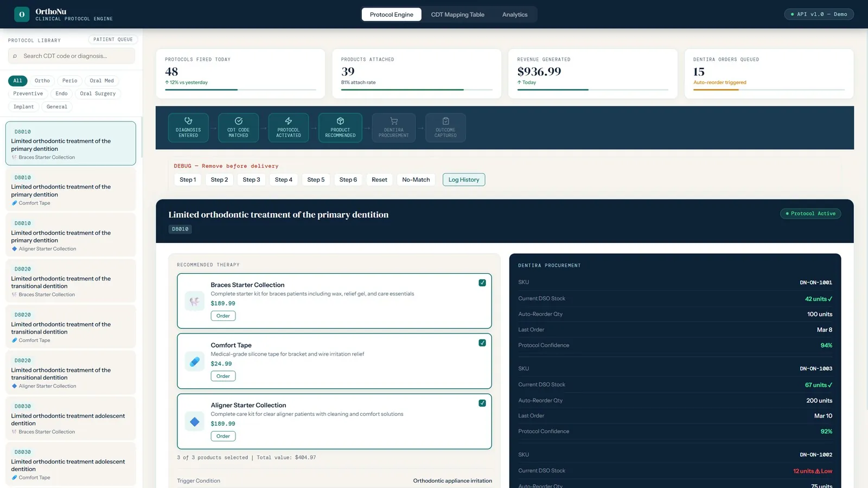Click the Aligner Starter Collection diamond icon
This screenshot has width=868, height=488.
194,421
